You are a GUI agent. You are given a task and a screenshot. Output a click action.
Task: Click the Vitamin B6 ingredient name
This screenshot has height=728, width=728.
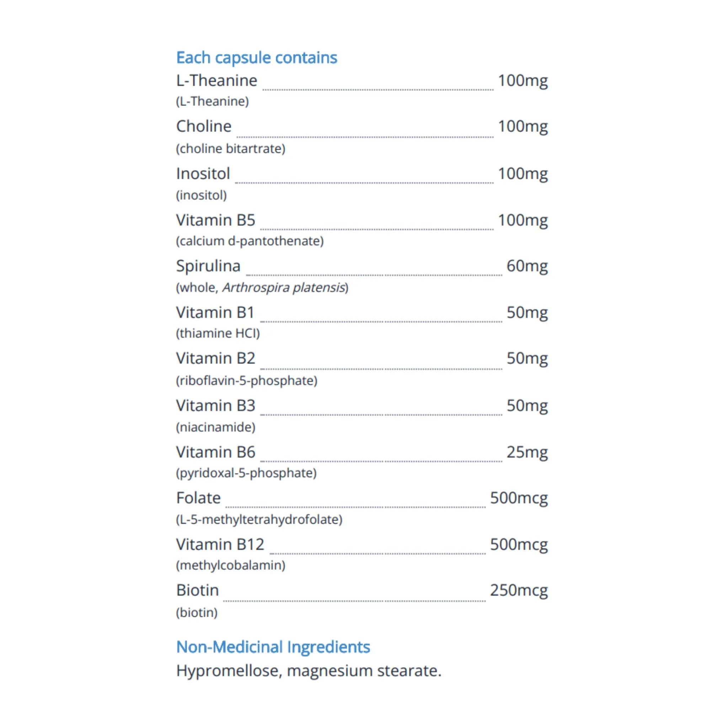coord(215,452)
